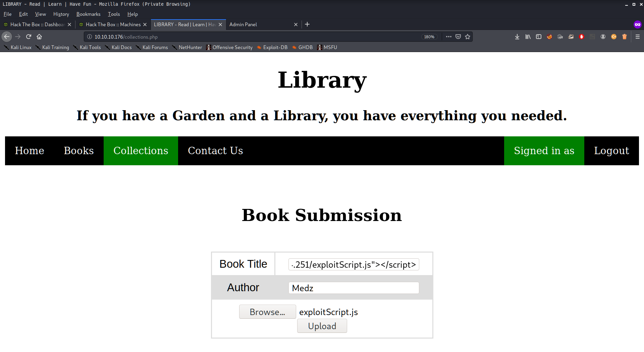This screenshot has width=644, height=352.
Task: Open the GHDB bookmark
Action: coord(302,47)
